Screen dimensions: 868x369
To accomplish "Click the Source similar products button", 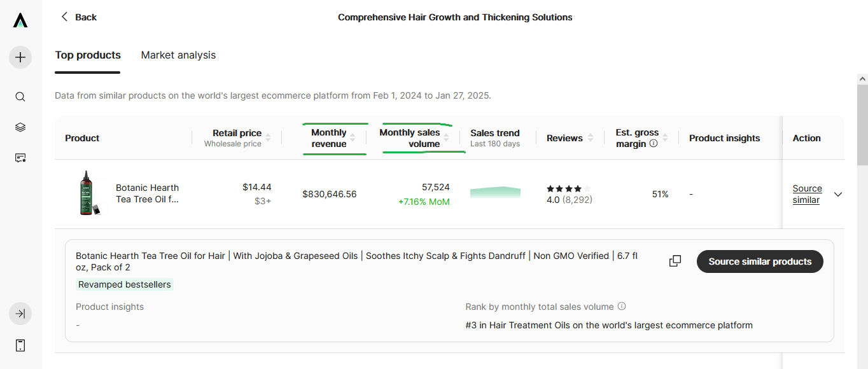I will [760, 261].
